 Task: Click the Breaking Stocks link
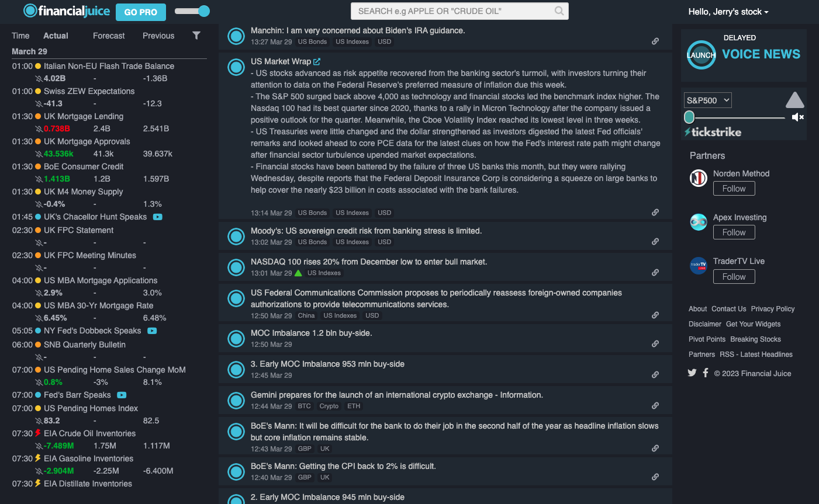[755, 339]
